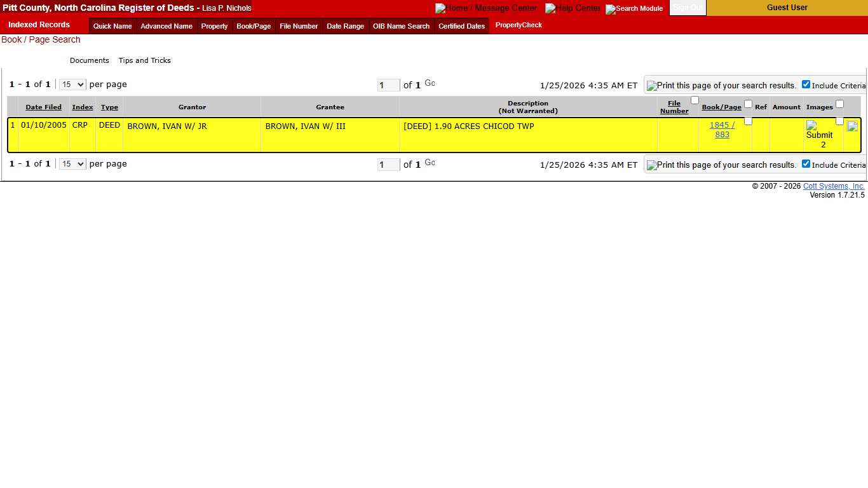Check the Images column header checkbox
868x488 pixels.
(840, 104)
